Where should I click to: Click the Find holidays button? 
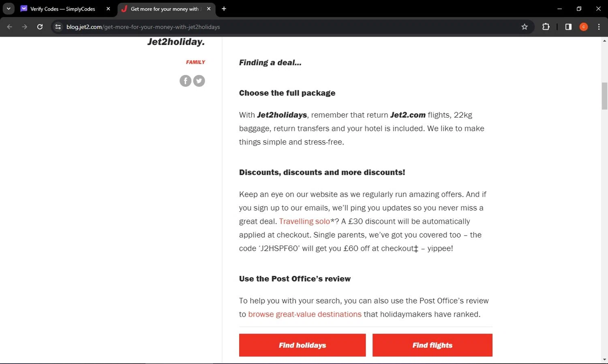(302, 345)
